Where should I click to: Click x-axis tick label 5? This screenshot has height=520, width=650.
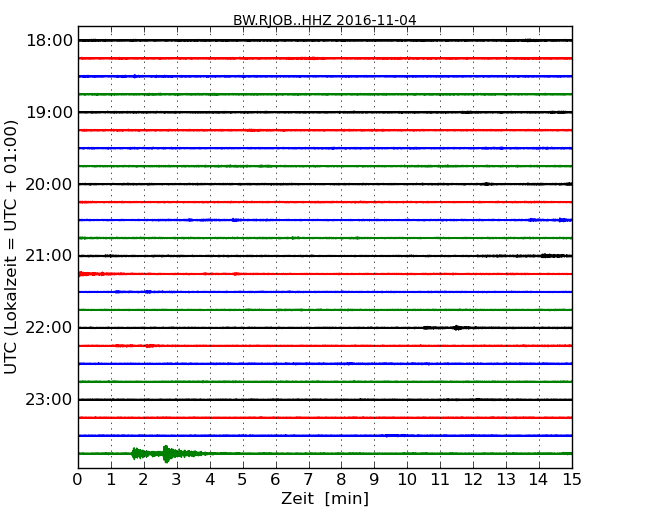tap(243, 479)
